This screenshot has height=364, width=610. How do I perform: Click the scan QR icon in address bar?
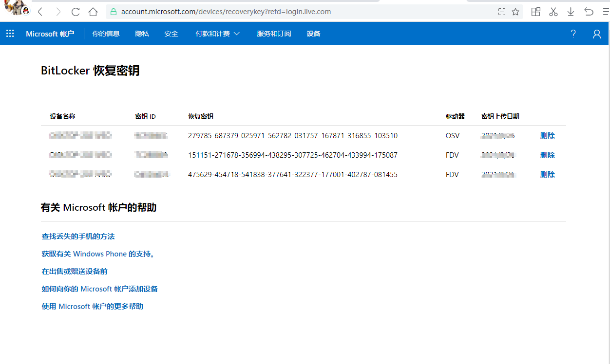click(x=502, y=12)
